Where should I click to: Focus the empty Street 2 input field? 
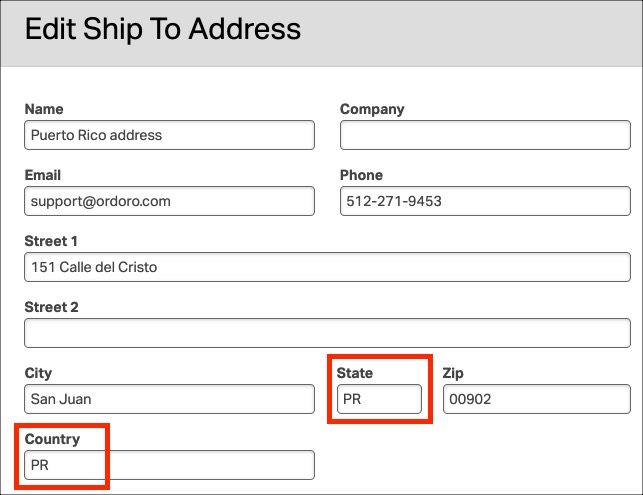coord(327,333)
